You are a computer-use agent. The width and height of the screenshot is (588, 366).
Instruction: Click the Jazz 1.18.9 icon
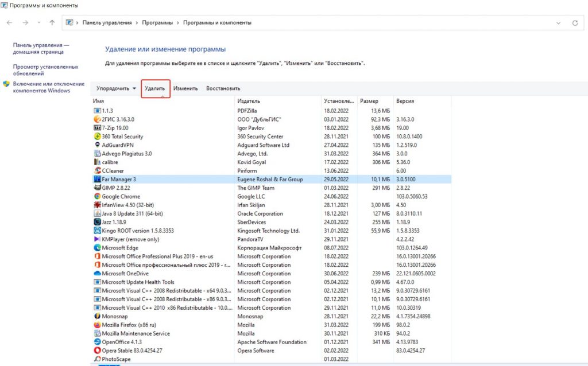[x=97, y=222]
